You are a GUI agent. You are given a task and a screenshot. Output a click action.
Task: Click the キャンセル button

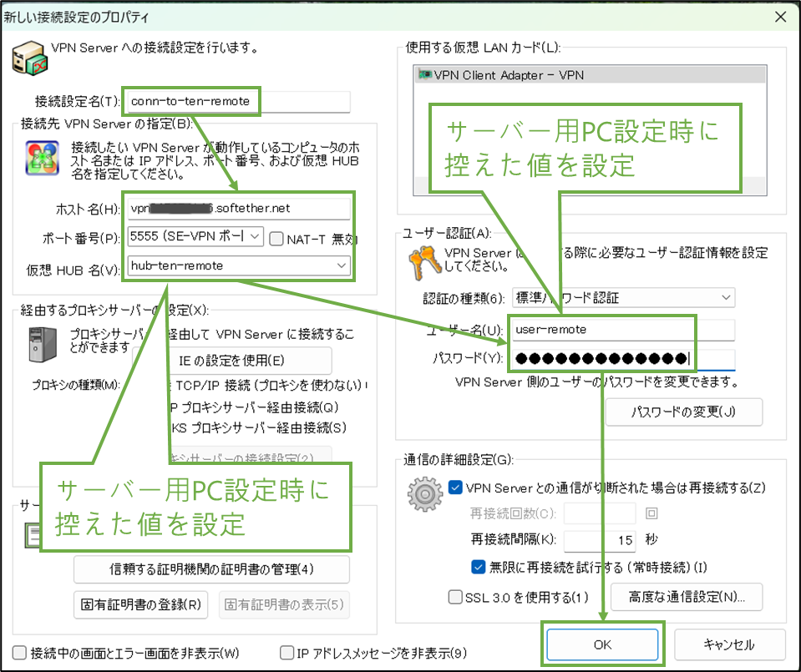click(729, 644)
